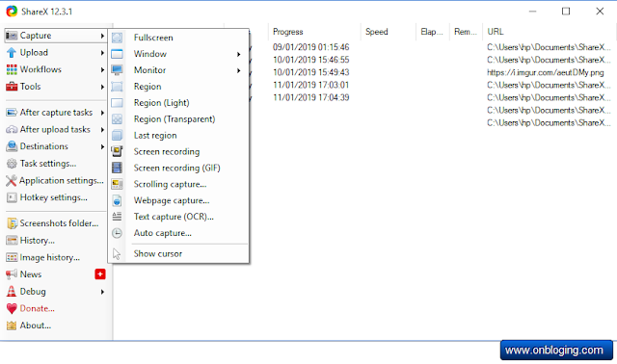Click the Donate heart icon

(12, 308)
